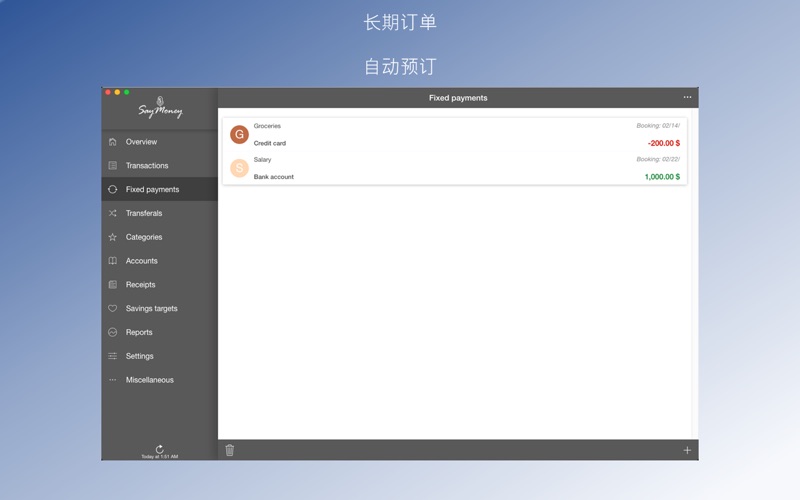Screen dimensions: 800x500
Task: Select the Groceries payment name
Action: click(267, 126)
